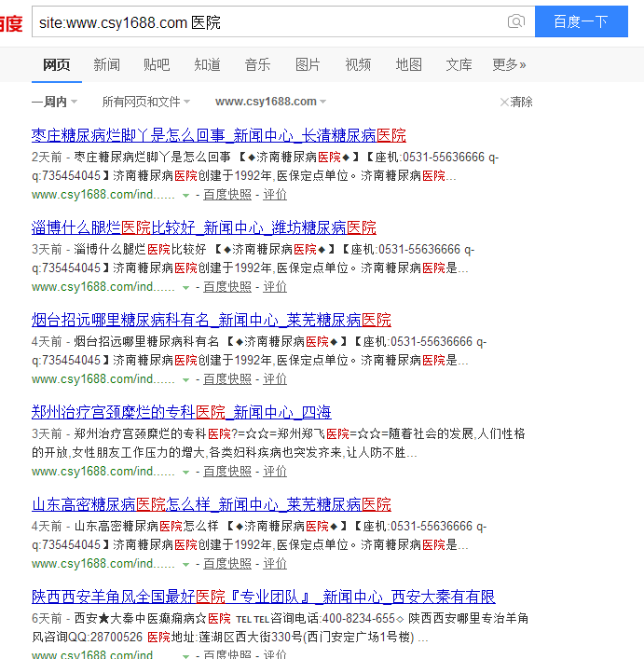644x659 pixels.
Task: Open 百度快照 for 山东高密 result
Action: pos(227,564)
